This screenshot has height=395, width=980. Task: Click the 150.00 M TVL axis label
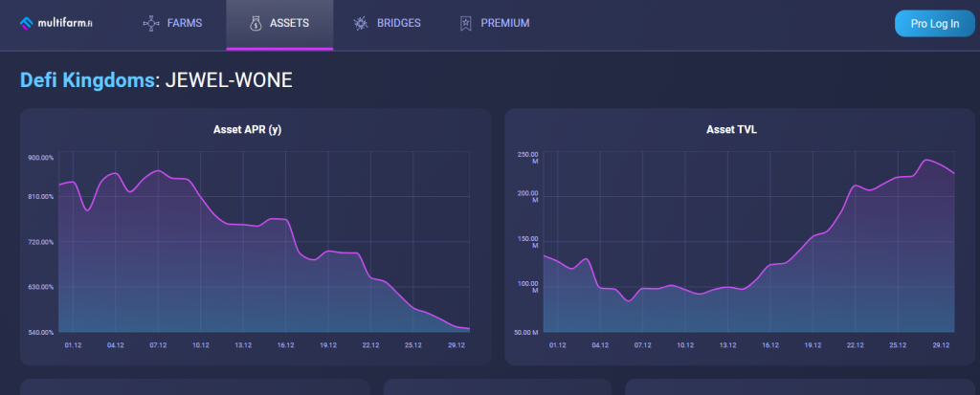(526, 242)
